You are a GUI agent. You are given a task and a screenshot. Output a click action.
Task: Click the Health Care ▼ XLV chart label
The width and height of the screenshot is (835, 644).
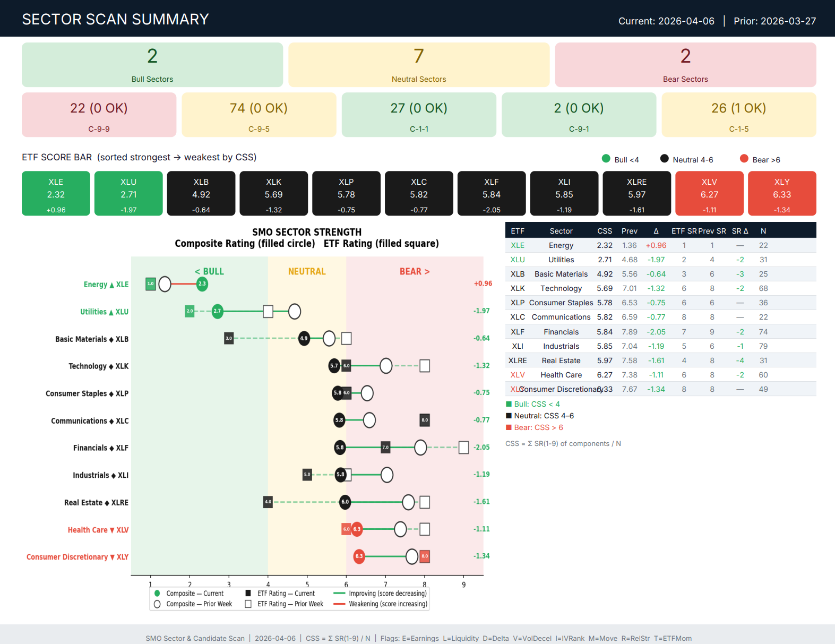(x=98, y=530)
